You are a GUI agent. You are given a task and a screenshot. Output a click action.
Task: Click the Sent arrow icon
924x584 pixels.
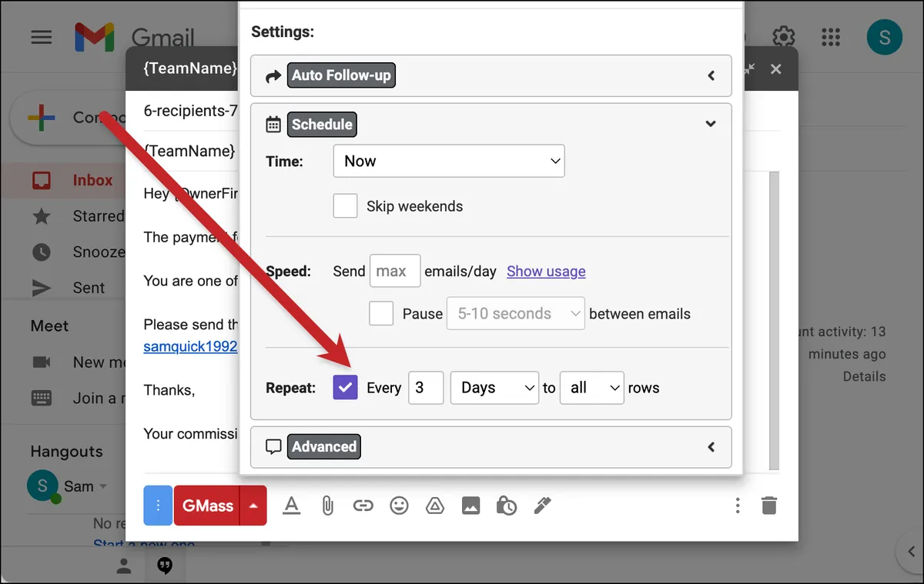pos(42,288)
